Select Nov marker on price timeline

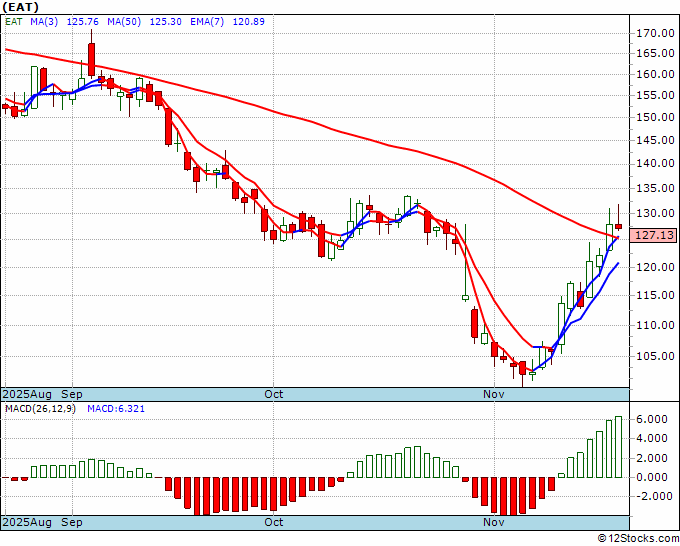pyautogui.click(x=494, y=394)
